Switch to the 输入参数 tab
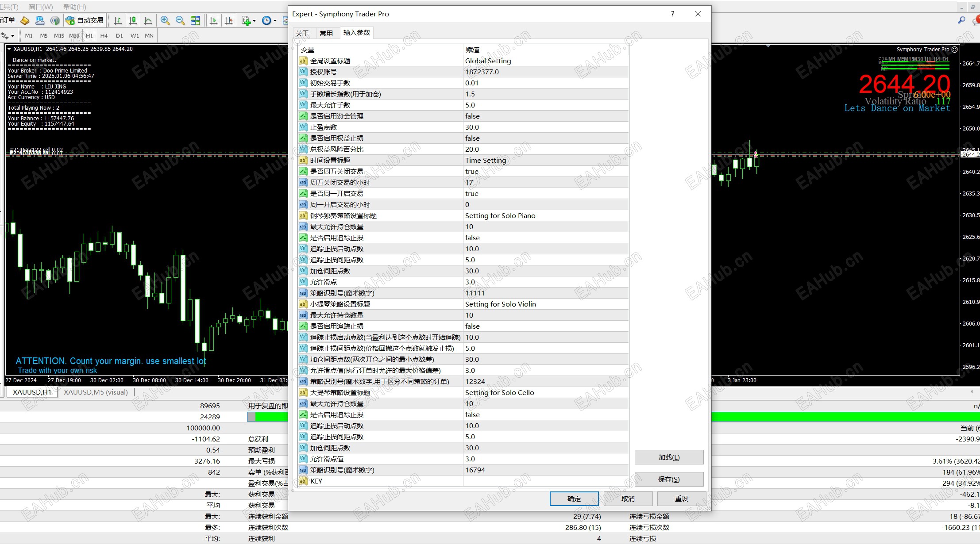Image resolution: width=980 pixels, height=560 pixels. [x=357, y=33]
